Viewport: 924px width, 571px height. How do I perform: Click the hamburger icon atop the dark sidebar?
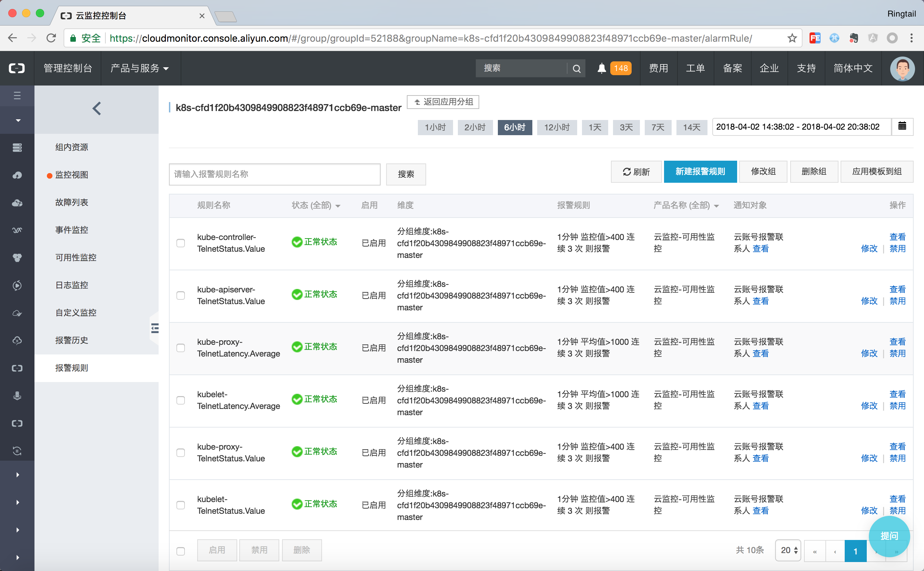tap(17, 96)
